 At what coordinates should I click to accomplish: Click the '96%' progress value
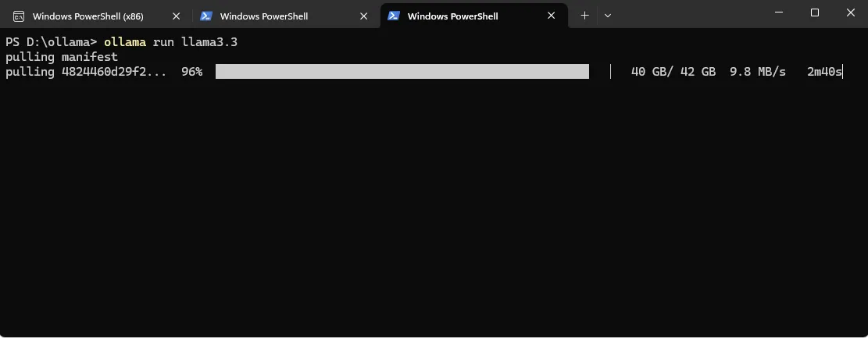point(192,72)
